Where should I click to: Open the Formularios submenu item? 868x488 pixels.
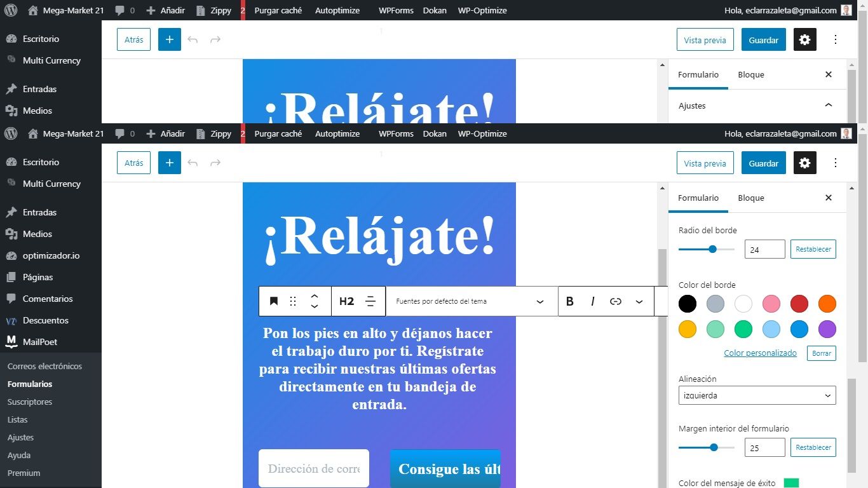tap(30, 384)
